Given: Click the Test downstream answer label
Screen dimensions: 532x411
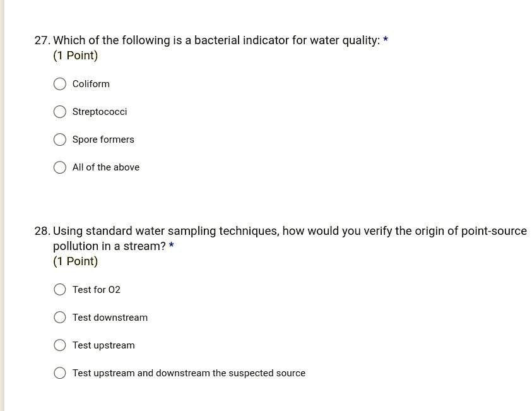Looking at the screenshot, I should click(x=110, y=318).
